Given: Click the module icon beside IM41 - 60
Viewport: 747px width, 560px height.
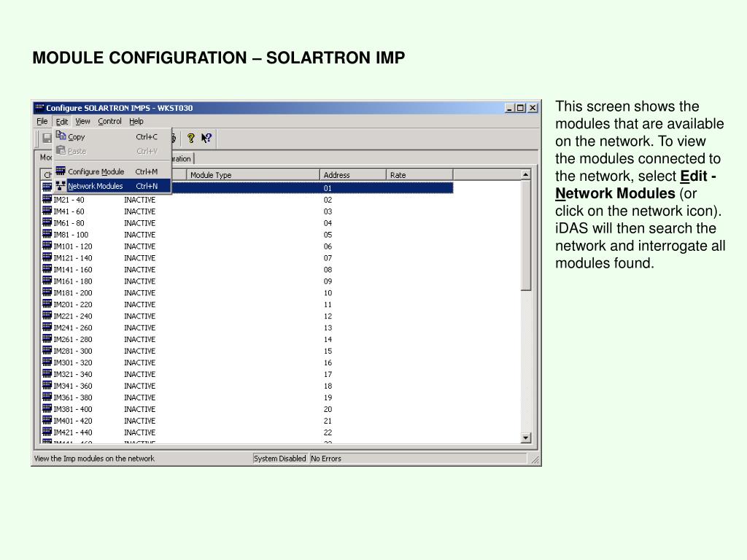Looking at the screenshot, I should pyautogui.click(x=47, y=211).
